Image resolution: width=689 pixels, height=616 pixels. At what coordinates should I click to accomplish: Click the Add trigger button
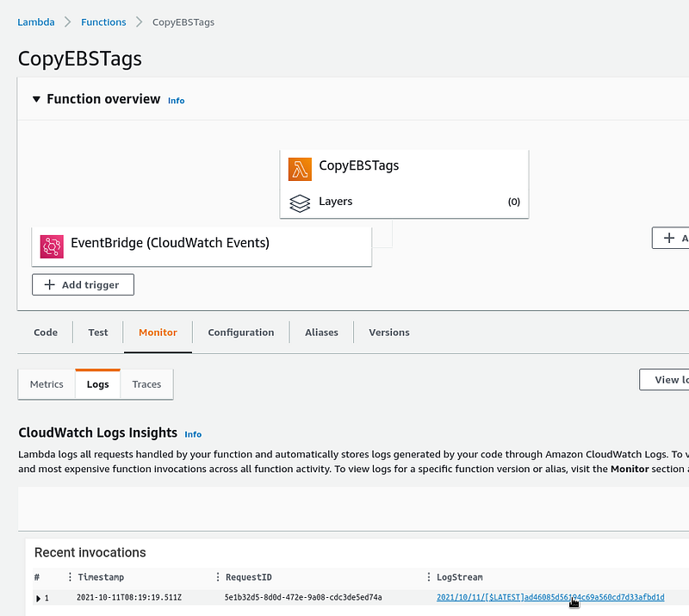click(x=83, y=285)
